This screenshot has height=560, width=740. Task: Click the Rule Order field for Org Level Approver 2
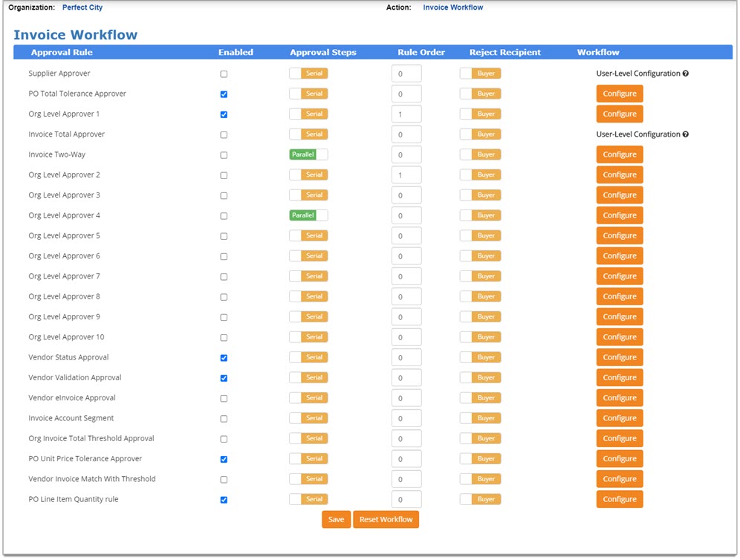407,175
